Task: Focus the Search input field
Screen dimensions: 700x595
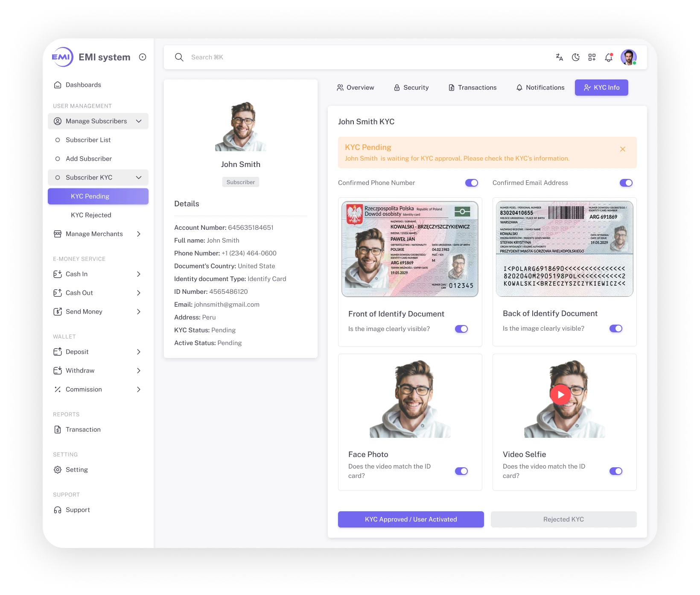Action: coord(367,57)
